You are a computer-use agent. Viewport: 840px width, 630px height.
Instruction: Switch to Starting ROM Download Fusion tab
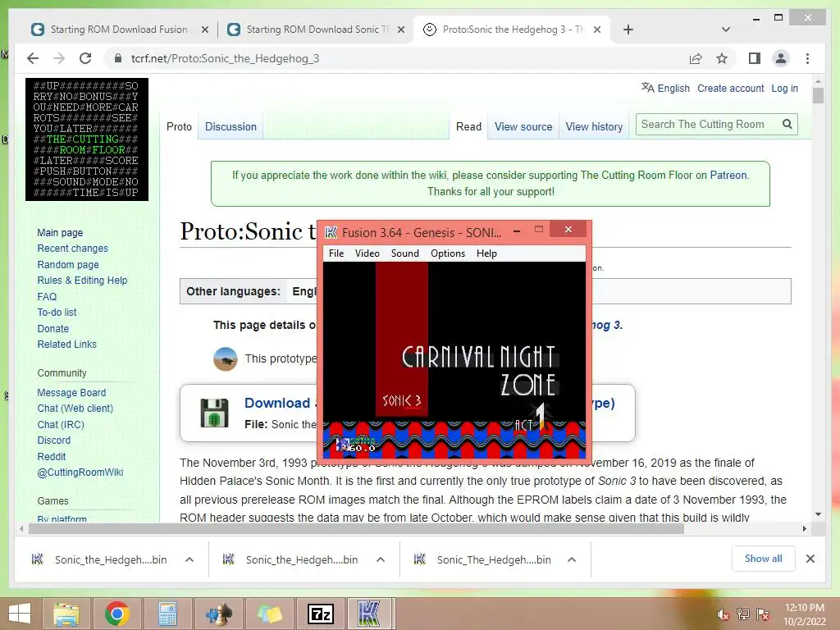tap(118, 30)
